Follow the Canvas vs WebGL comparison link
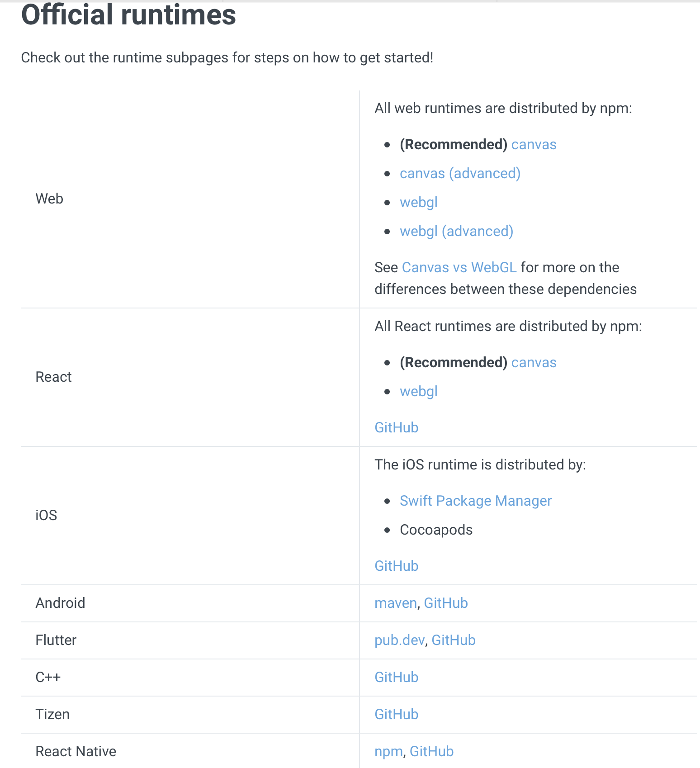 coord(459,267)
